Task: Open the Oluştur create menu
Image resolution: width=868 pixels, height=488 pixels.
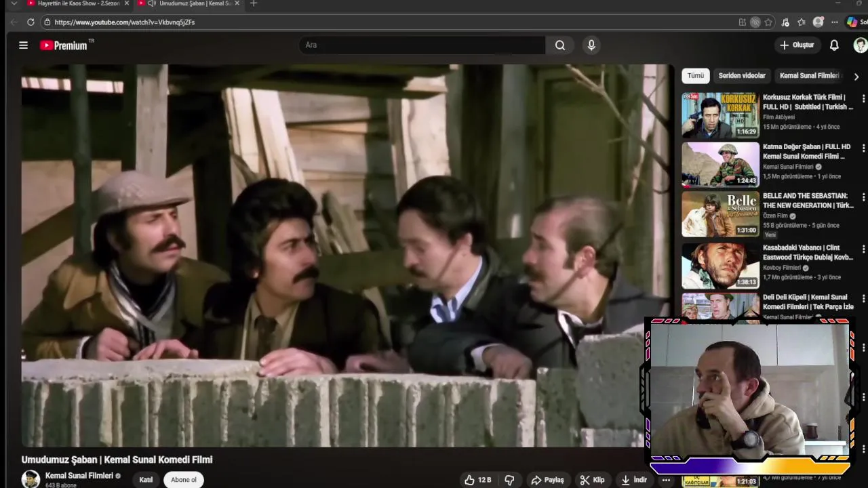Action: tap(797, 45)
